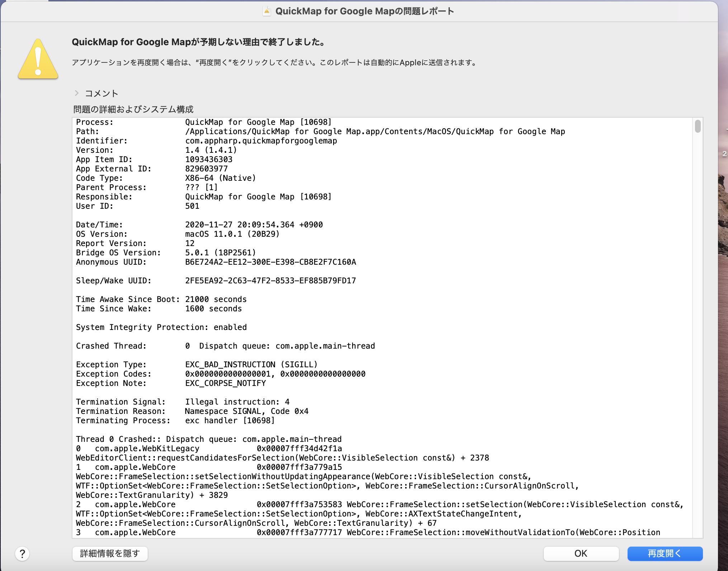
Task: Click the EXC_BAD_INSTRUCTION (SIGILL) exception text
Action: pyautogui.click(x=251, y=365)
